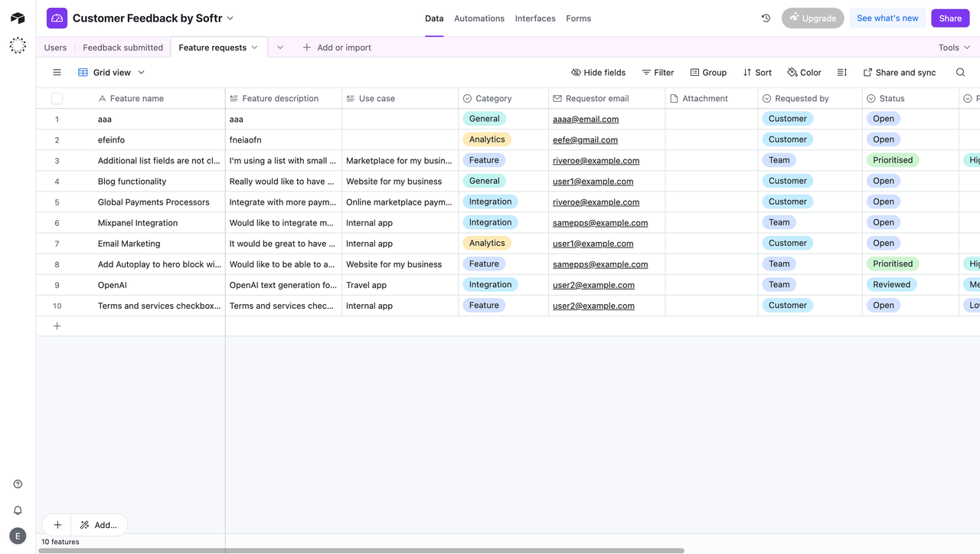Click the Feature description column header

tap(283, 99)
